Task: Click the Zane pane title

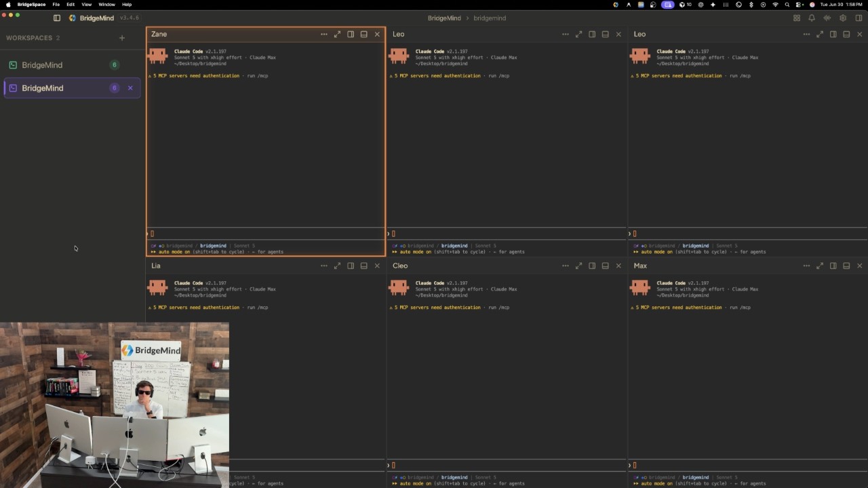Action: 159,35
